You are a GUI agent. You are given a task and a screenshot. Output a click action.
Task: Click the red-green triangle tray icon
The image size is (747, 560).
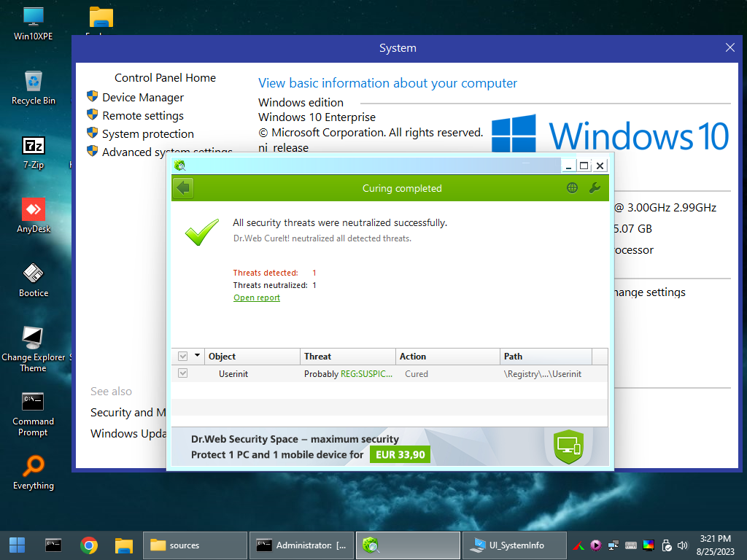tap(578, 545)
